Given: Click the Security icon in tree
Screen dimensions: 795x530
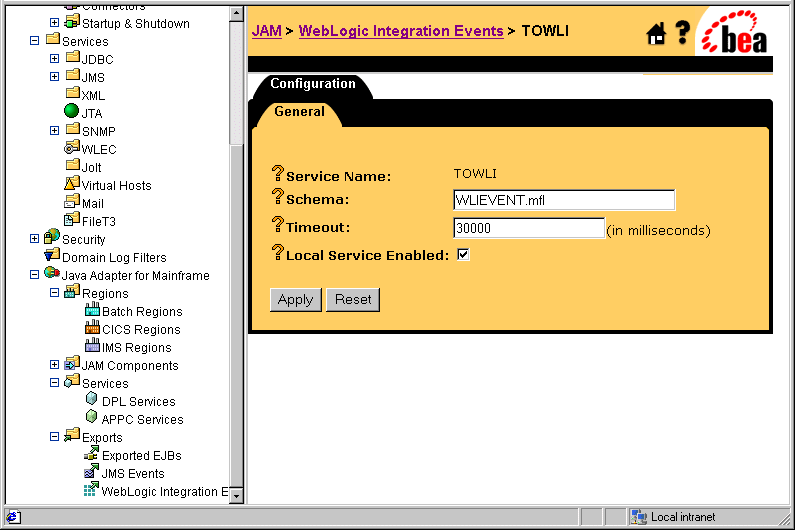Looking at the screenshot, I should click(52, 237).
